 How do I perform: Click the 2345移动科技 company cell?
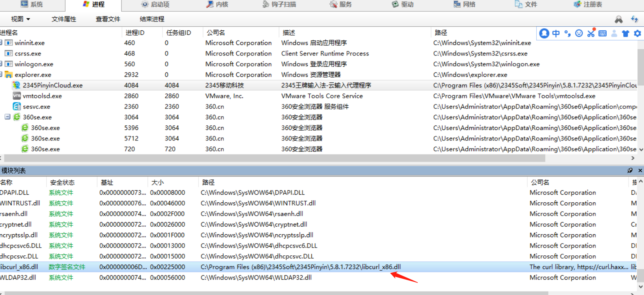coord(225,85)
